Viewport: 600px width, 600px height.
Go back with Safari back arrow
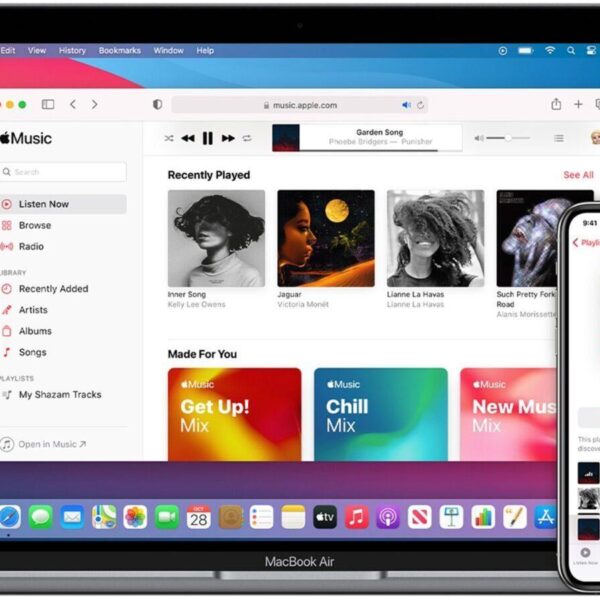click(x=73, y=104)
